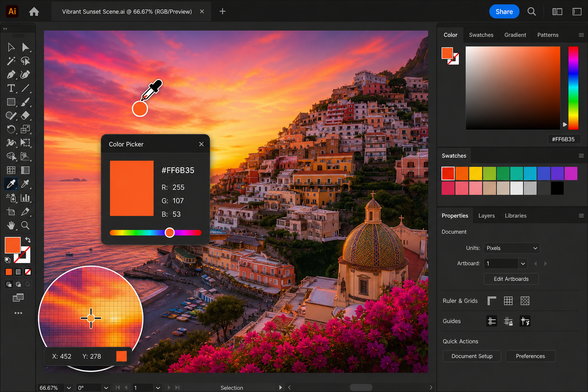Screen dimensions: 588x392
Task: Open the Swatches panel options menu
Action: 581,156
